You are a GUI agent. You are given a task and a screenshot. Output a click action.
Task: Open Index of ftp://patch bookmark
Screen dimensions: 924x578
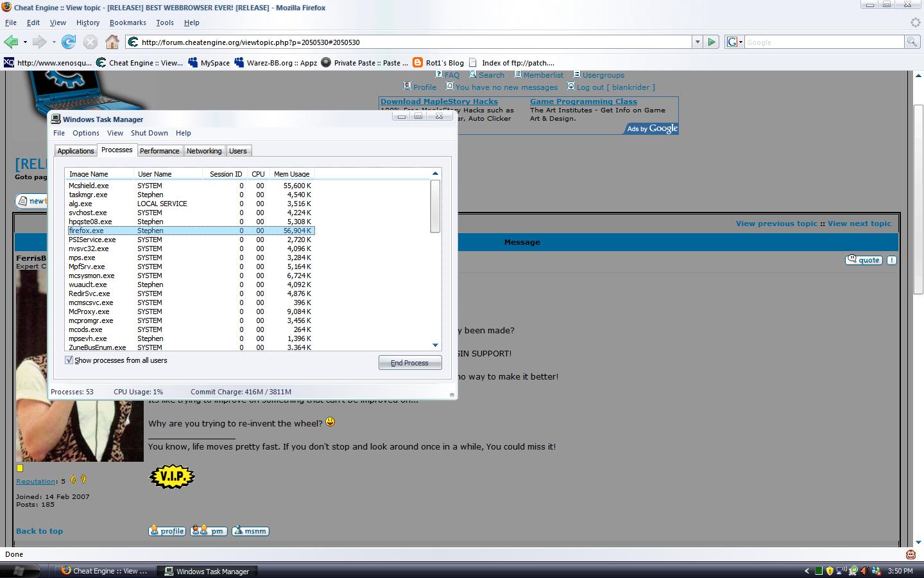click(511, 62)
